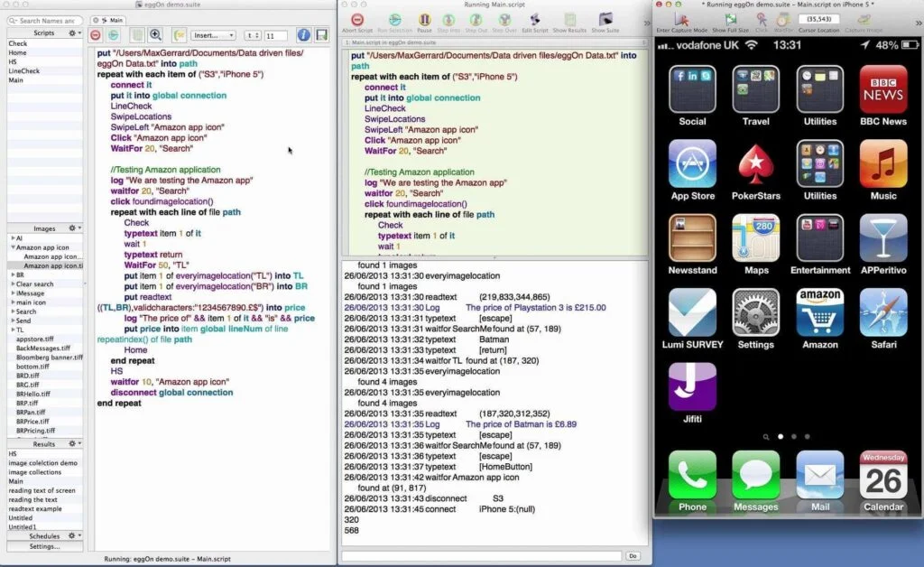Screen dimensions: 924x567
Task: Tap the App Store icon on iPhone
Action: 692,171
